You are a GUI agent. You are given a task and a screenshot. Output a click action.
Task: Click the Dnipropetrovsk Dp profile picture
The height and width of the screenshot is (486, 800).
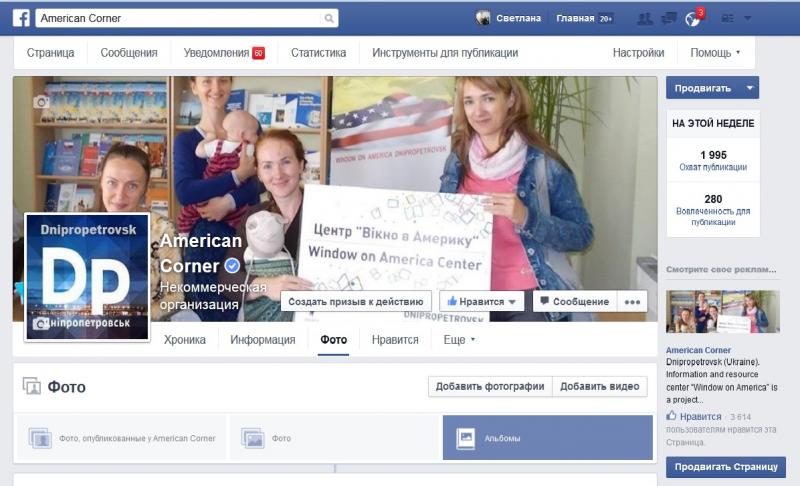click(x=87, y=277)
